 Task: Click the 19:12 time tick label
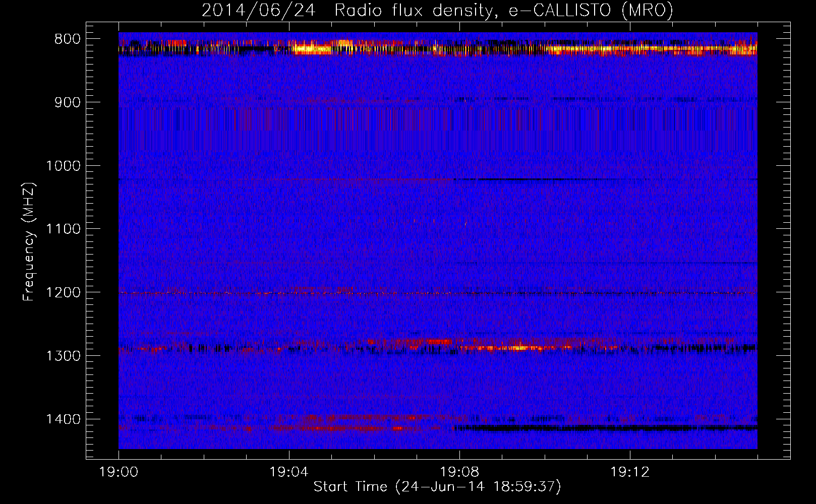pos(630,472)
